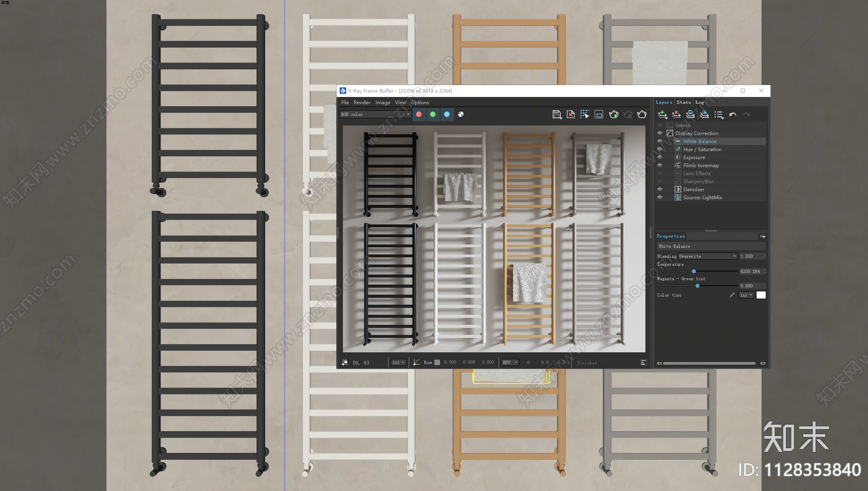Open the layer list options icon
Screen dimensions: 868x491
[x=719, y=114]
